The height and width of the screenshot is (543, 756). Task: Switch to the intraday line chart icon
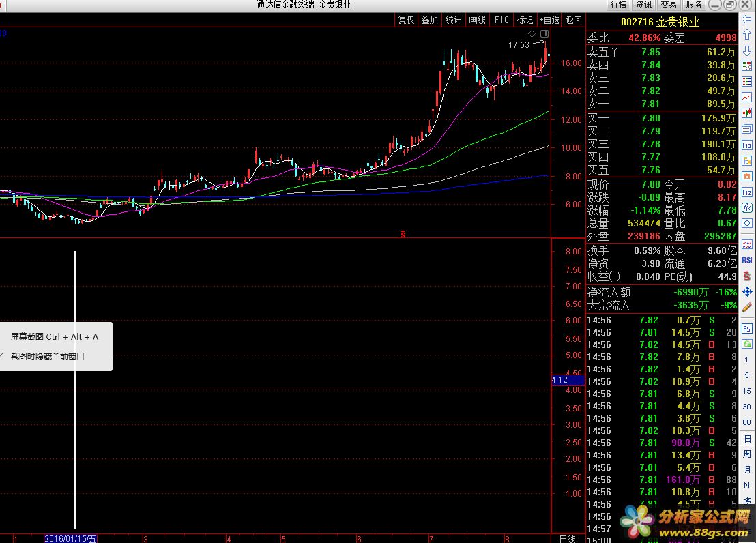(x=747, y=98)
